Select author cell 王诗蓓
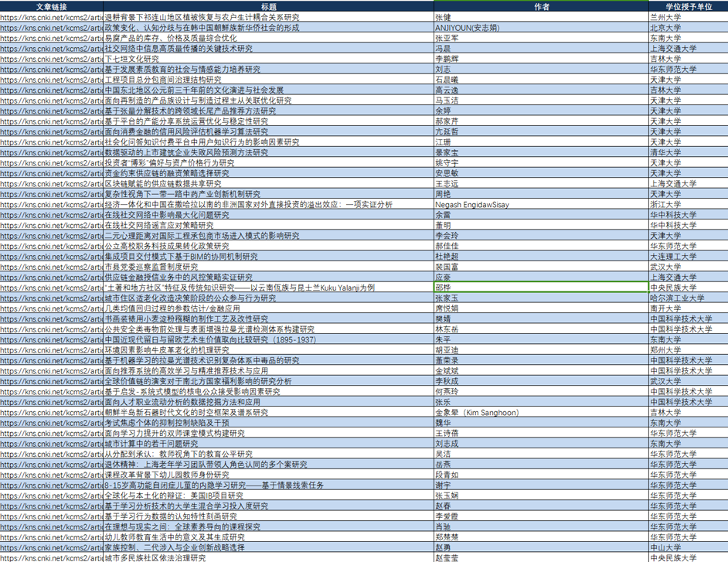The width and height of the screenshot is (728, 562). coord(541,434)
